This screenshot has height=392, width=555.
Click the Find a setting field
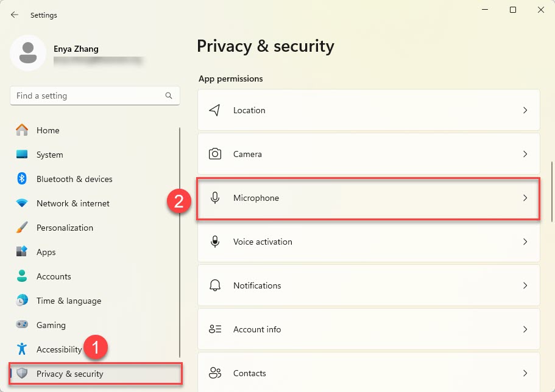pyautogui.click(x=88, y=96)
